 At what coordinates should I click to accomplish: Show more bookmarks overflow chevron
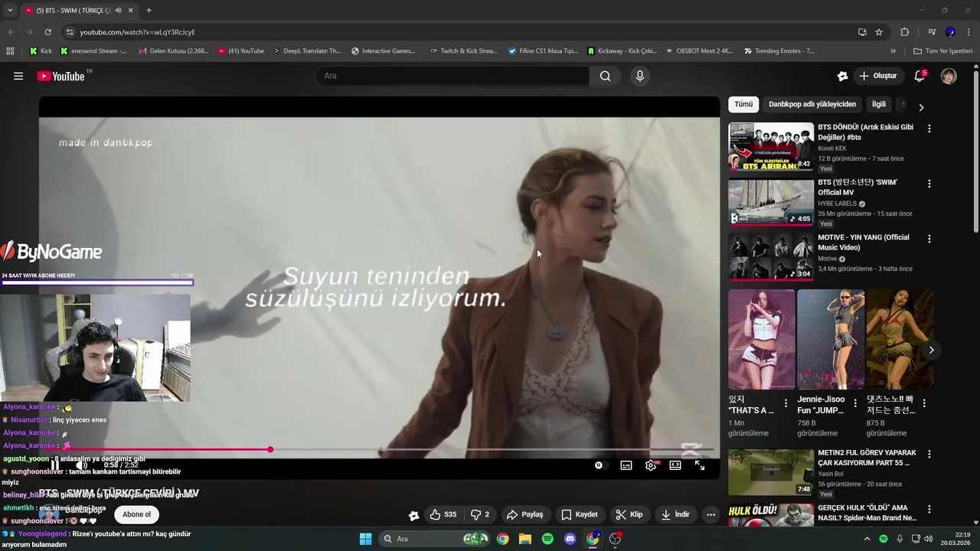tap(893, 51)
